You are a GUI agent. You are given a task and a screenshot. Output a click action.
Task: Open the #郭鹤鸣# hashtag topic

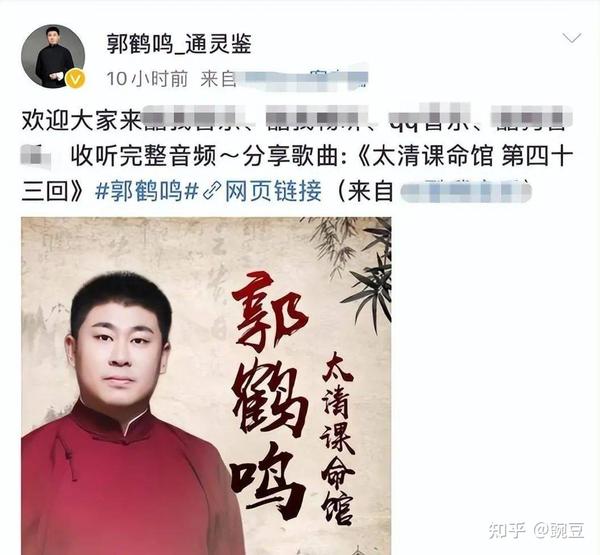[x=147, y=191]
